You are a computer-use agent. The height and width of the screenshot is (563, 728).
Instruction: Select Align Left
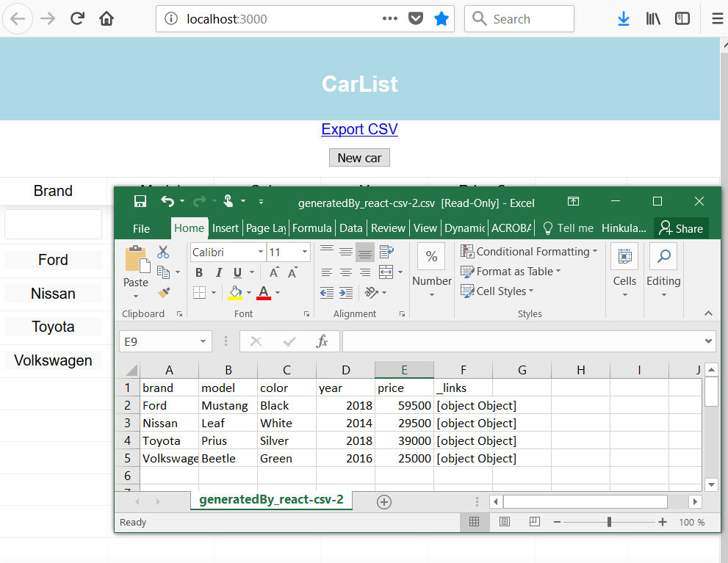click(327, 272)
